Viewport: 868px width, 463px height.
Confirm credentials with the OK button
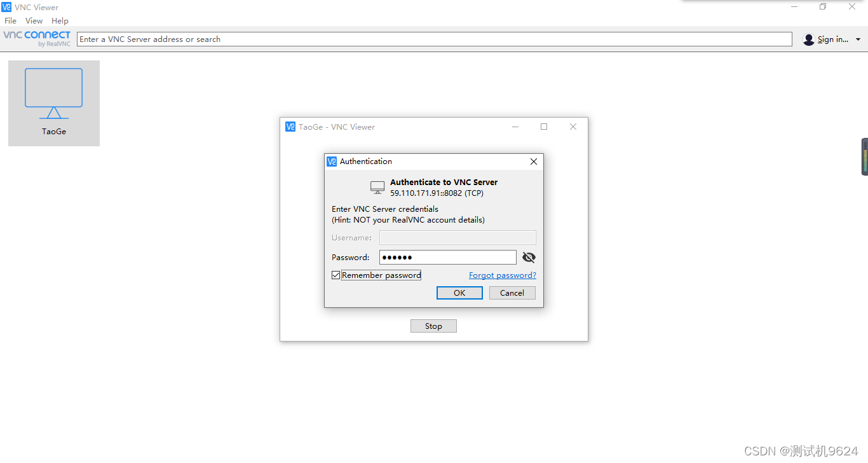[459, 293]
